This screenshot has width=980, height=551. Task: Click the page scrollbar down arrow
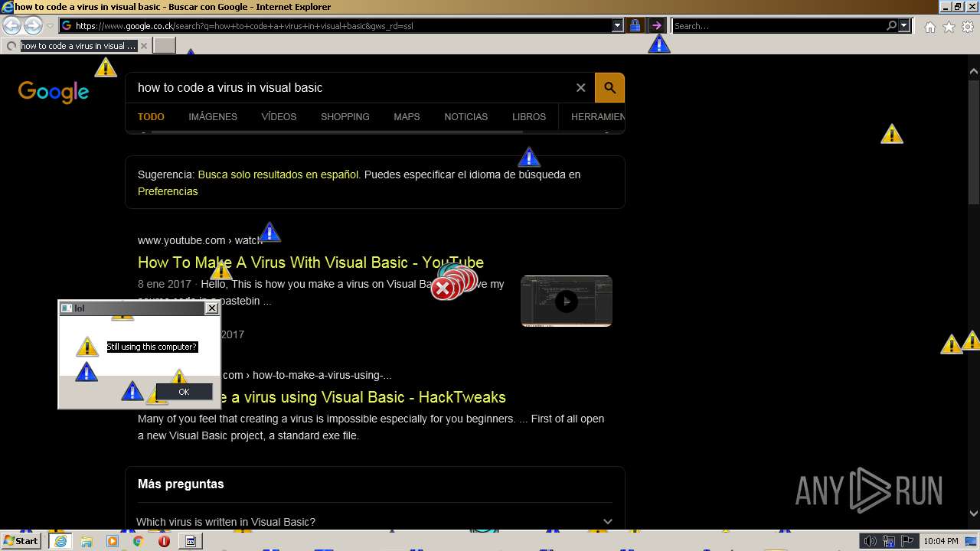[x=974, y=514]
